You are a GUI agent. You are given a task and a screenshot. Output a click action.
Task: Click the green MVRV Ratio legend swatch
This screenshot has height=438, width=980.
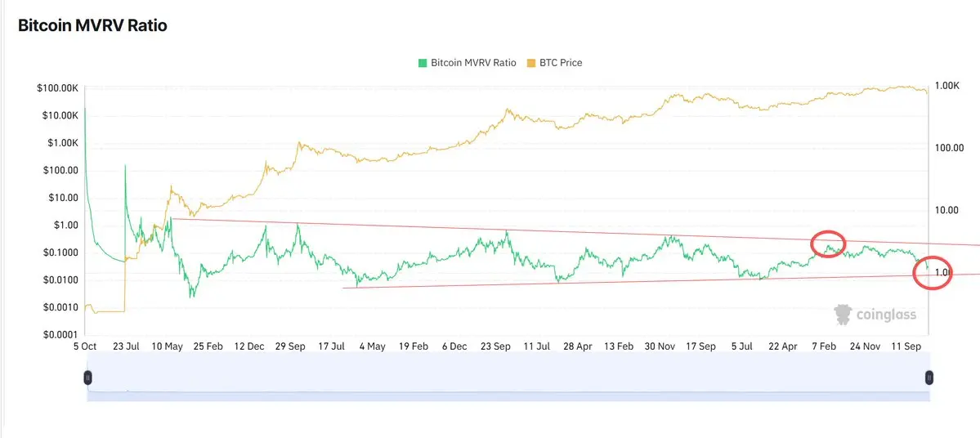click(x=423, y=63)
